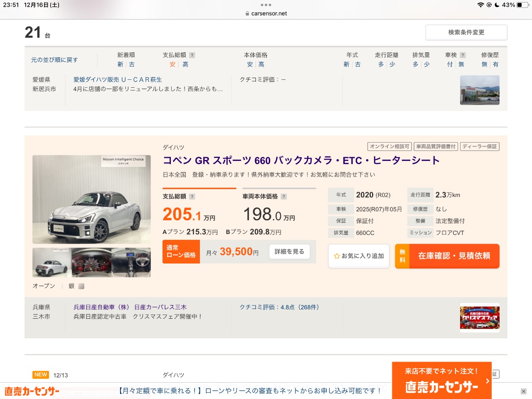Image resolution: width=532 pixels, height=399 pixels.
Task: View the dashboard interior thumbnail
Action: point(131,262)
